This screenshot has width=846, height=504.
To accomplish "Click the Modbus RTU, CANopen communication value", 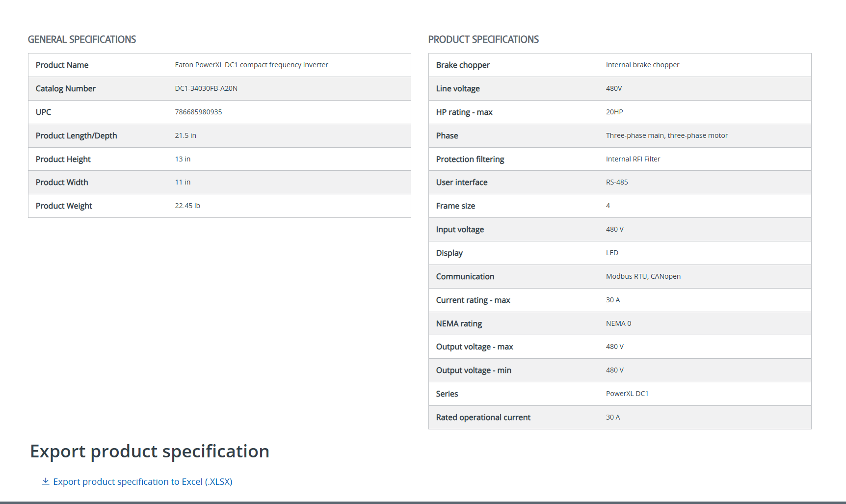I will 643,276.
